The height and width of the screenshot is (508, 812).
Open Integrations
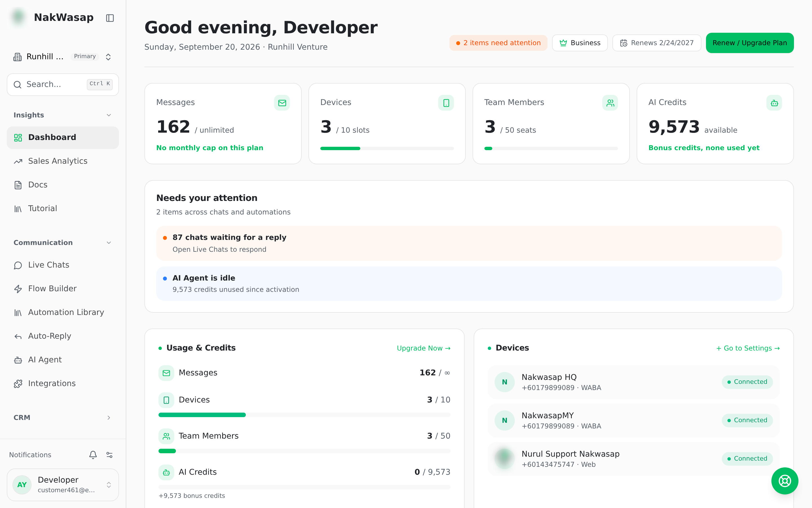[63, 383]
